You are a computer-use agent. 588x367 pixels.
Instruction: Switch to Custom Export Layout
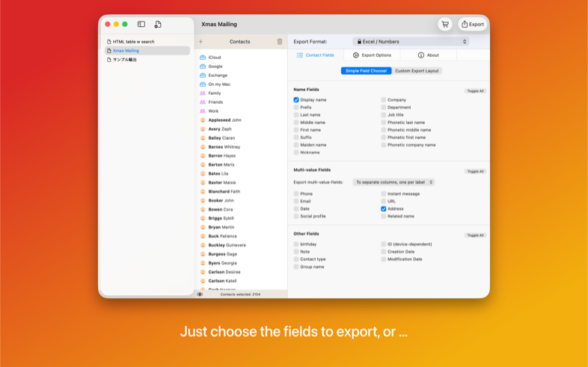[x=417, y=71]
